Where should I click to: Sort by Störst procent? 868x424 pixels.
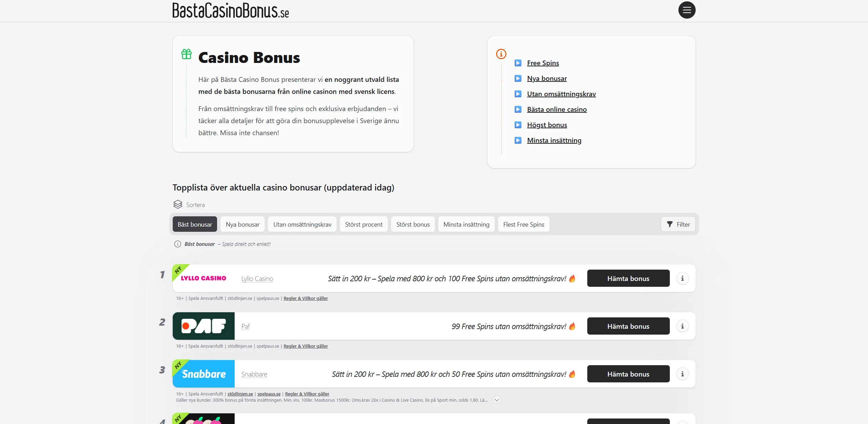click(364, 224)
